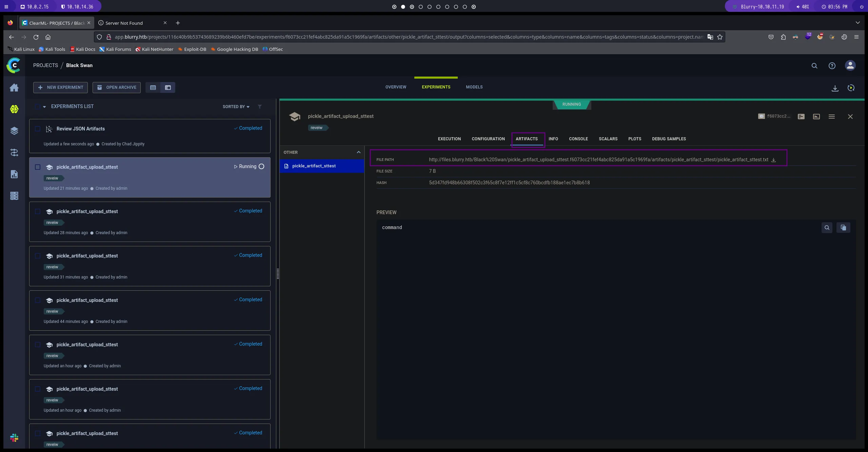
Task: Open the Workers and Queues sidebar icon
Action: 14,196
